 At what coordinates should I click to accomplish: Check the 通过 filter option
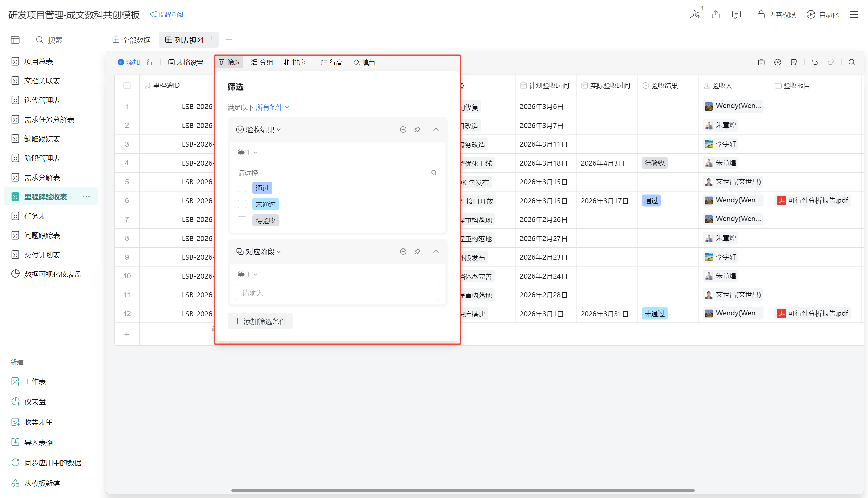[x=242, y=188]
